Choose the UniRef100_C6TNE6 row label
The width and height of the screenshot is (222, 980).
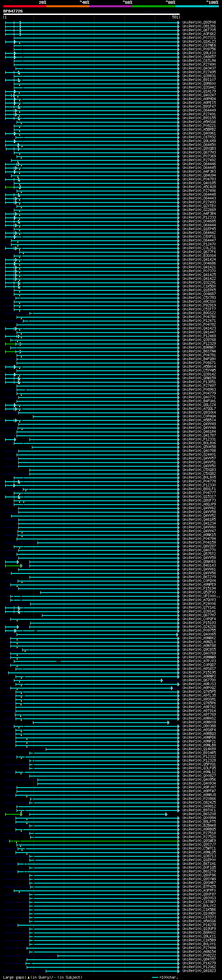[x=199, y=45]
